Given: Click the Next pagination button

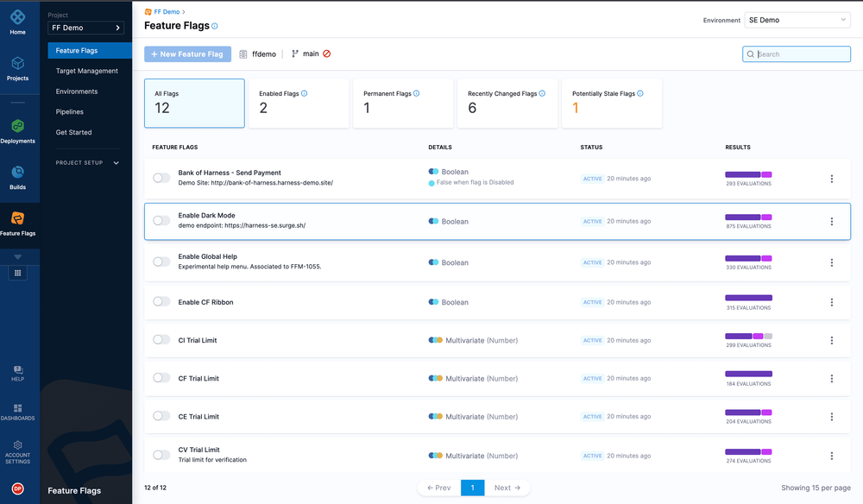Looking at the screenshot, I should (507, 488).
